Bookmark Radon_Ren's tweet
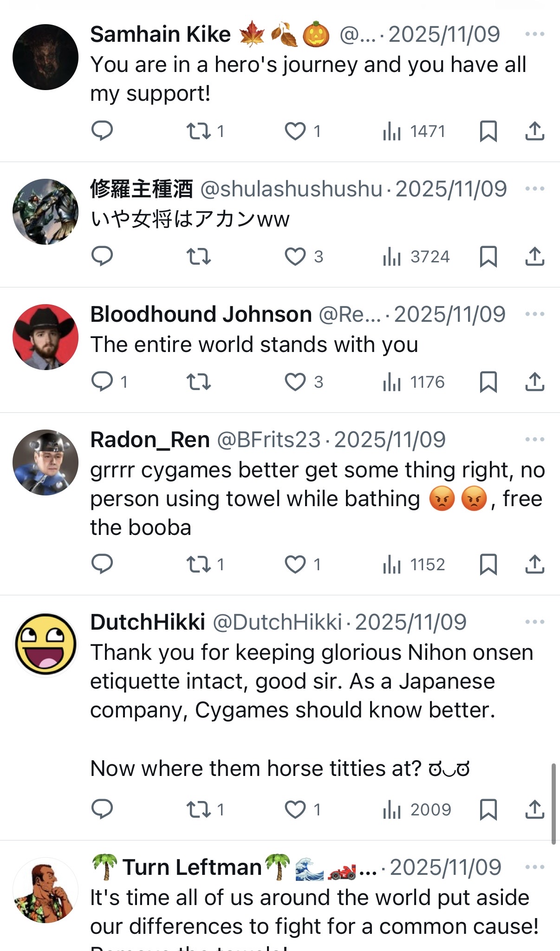The image size is (560, 951). tap(488, 565)
